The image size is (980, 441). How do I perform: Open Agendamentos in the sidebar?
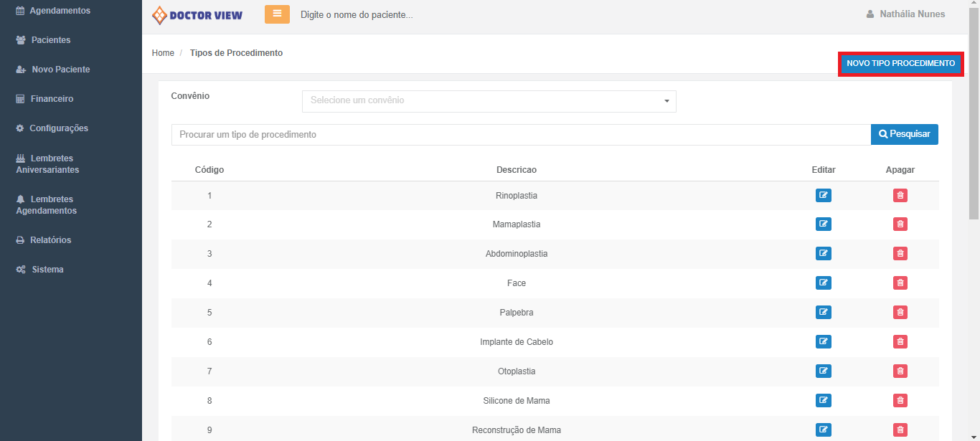tap(60, 11)
